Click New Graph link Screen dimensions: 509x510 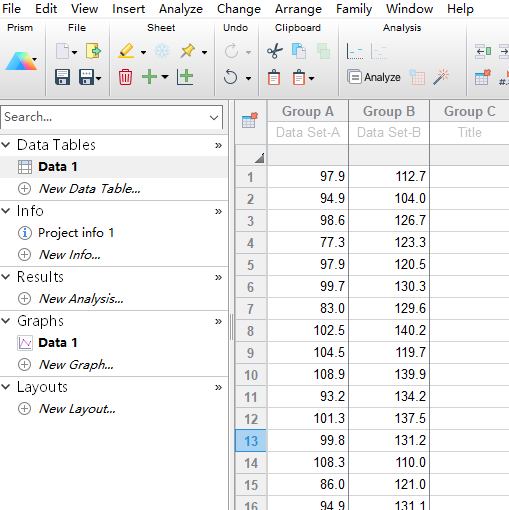[x=76, y=365]
